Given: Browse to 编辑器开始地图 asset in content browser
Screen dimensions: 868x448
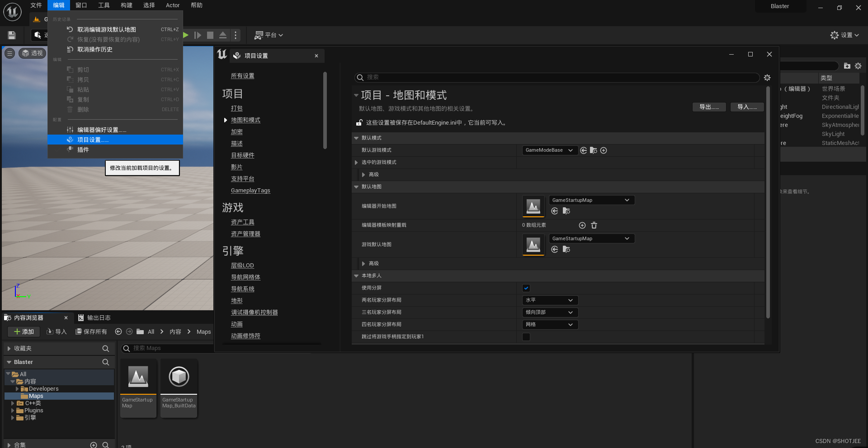Looking at the screenshot, I should click(566, 211).
